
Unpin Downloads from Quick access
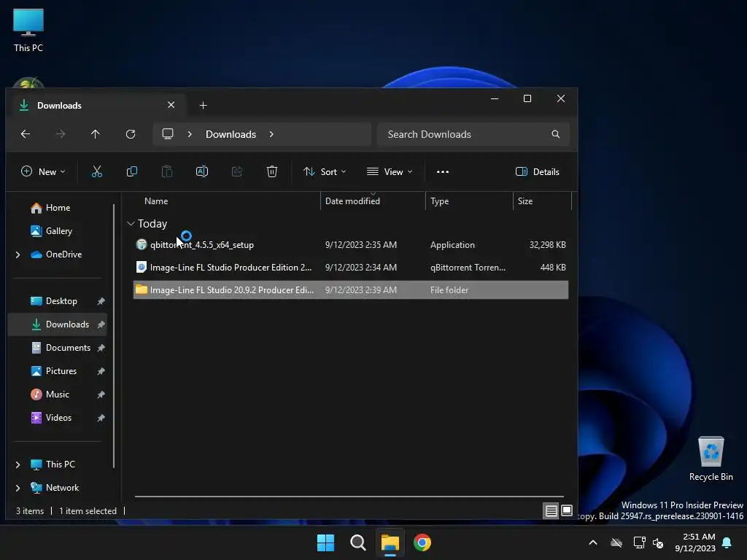click(x=101, y=324)
